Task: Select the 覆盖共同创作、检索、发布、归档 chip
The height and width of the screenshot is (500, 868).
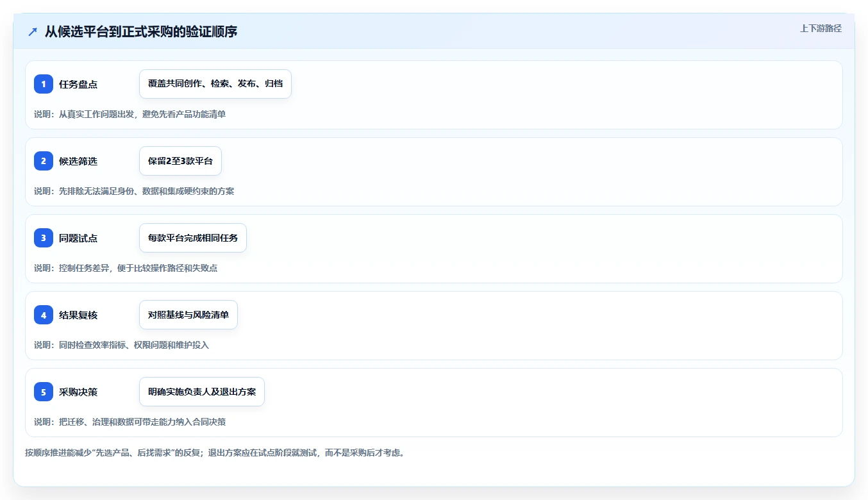Action: point(215,84)
